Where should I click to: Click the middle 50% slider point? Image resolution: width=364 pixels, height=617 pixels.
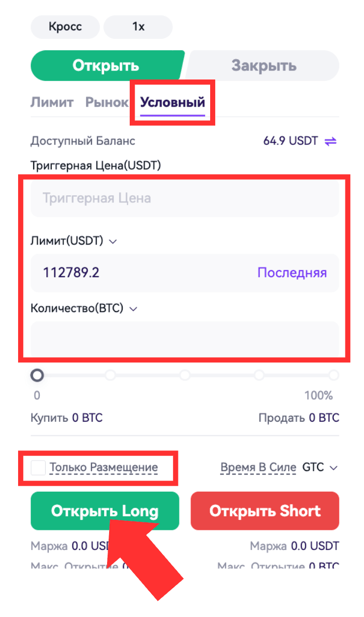(x=185, y=375)
